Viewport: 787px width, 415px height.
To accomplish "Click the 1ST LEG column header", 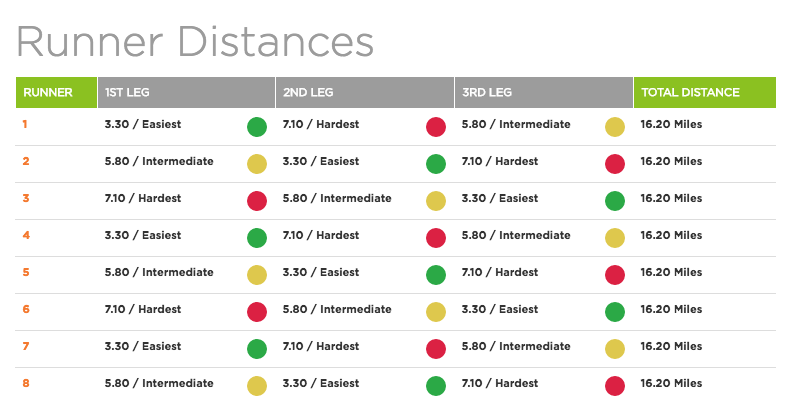I will coord(126,92).
